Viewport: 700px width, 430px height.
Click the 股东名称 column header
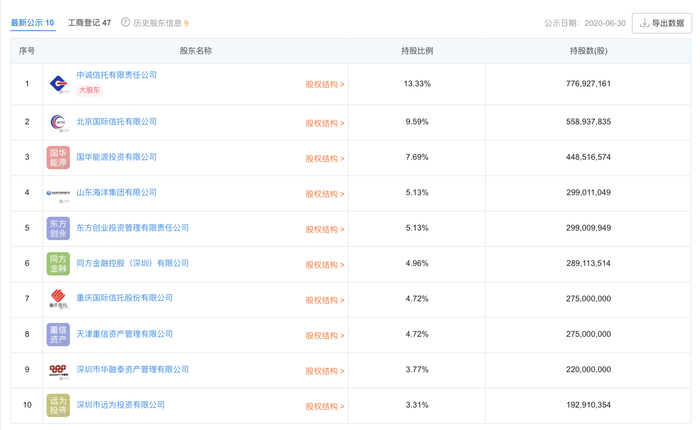click(x=196, y=51)
